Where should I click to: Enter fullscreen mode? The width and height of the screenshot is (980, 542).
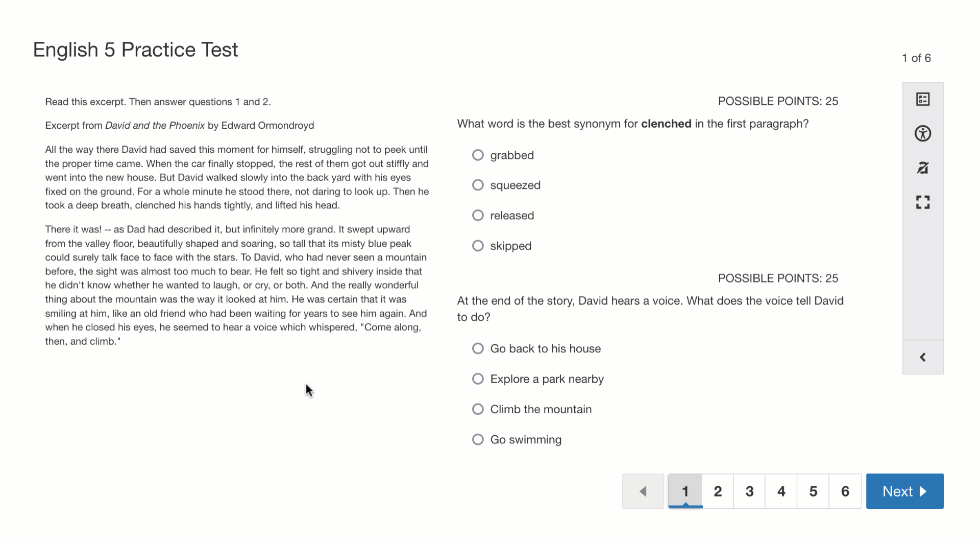(x=922, y=202)
